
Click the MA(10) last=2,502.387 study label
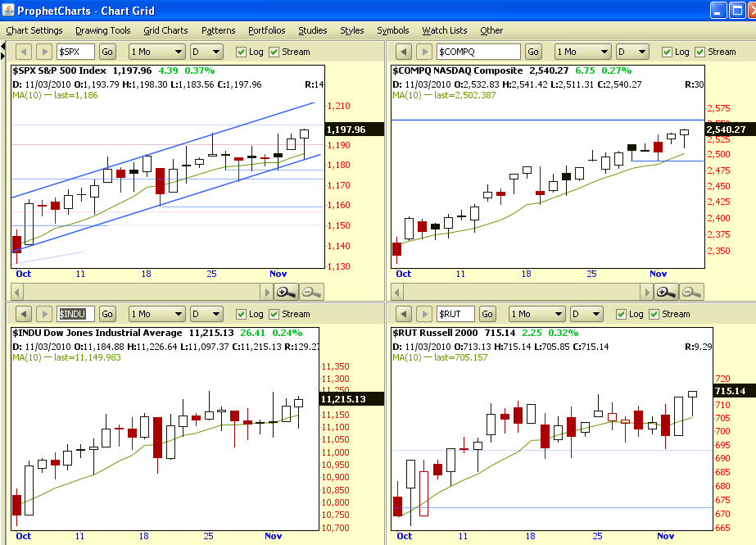pos(444,96)
